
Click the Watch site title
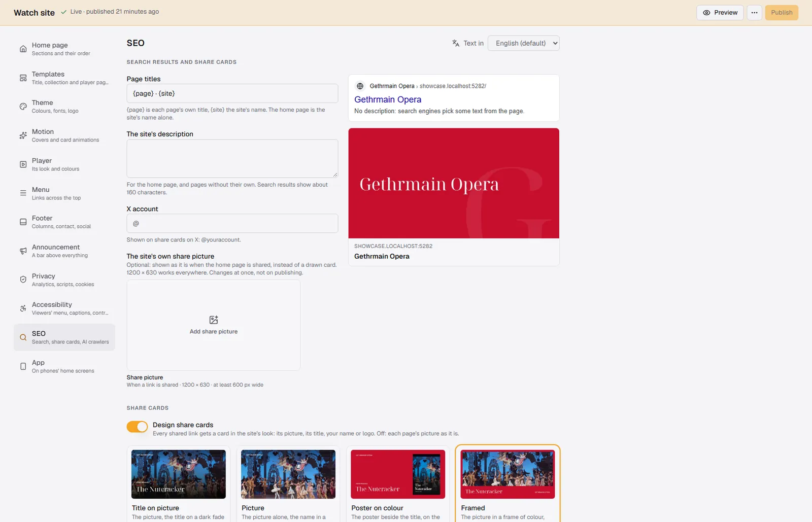click(x=34, y=13)
